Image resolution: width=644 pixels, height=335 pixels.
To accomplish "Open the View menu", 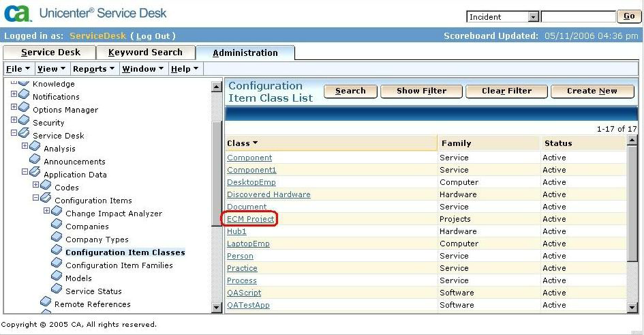I will (x=51, y=69).
